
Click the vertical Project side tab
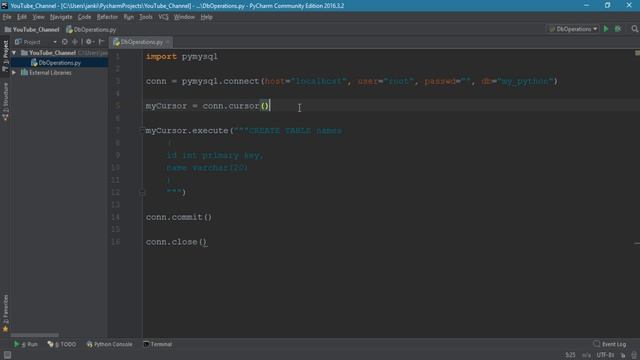pyautogui.click(x=5, y=56)
